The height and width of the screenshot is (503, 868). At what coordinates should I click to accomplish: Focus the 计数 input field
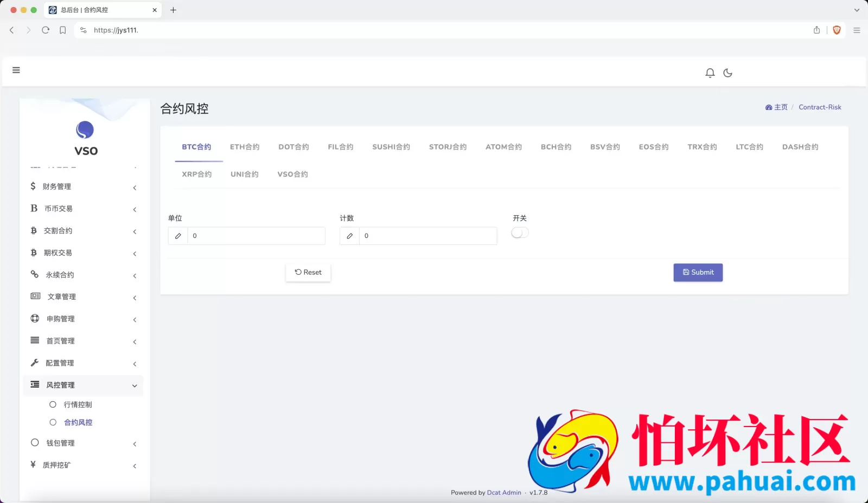pyautogui.click(x=428, y=236)
